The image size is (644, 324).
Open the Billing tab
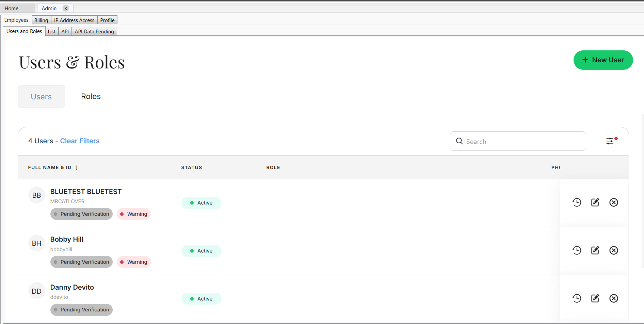[x=41, y=20]
